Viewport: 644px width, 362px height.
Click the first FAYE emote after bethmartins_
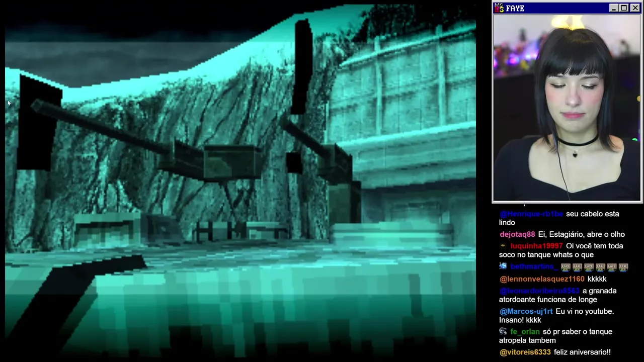click(566, 266)
